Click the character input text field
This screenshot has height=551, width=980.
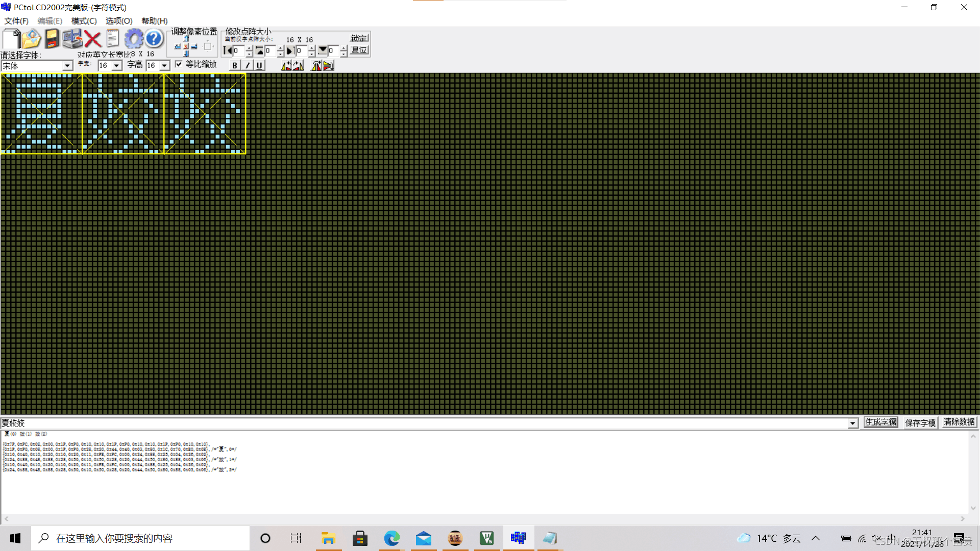coord(424,423)
